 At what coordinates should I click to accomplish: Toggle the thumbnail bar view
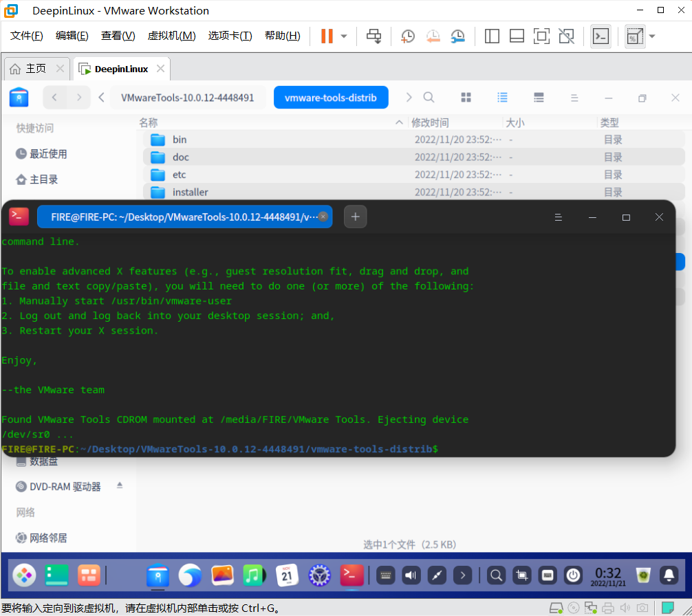click(517, 36)
